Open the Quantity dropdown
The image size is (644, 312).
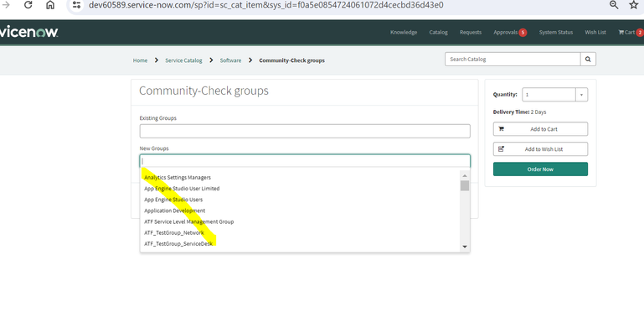554,95
